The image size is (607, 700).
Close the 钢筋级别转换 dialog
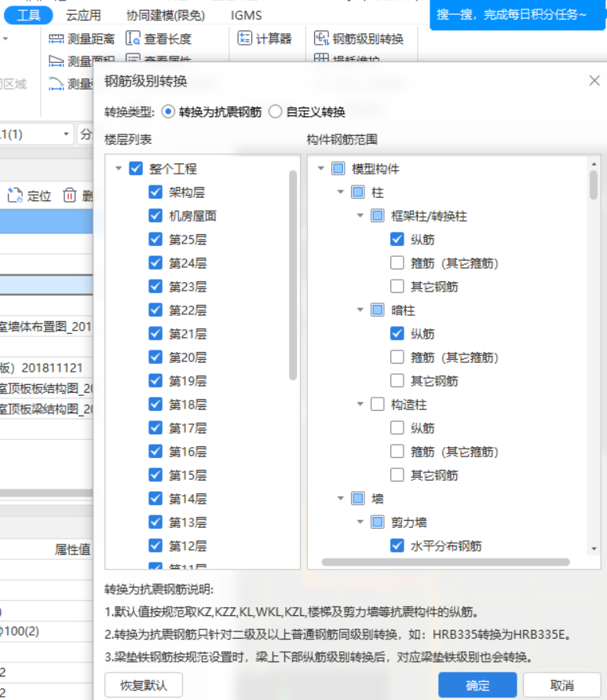(x=594, y=81)
